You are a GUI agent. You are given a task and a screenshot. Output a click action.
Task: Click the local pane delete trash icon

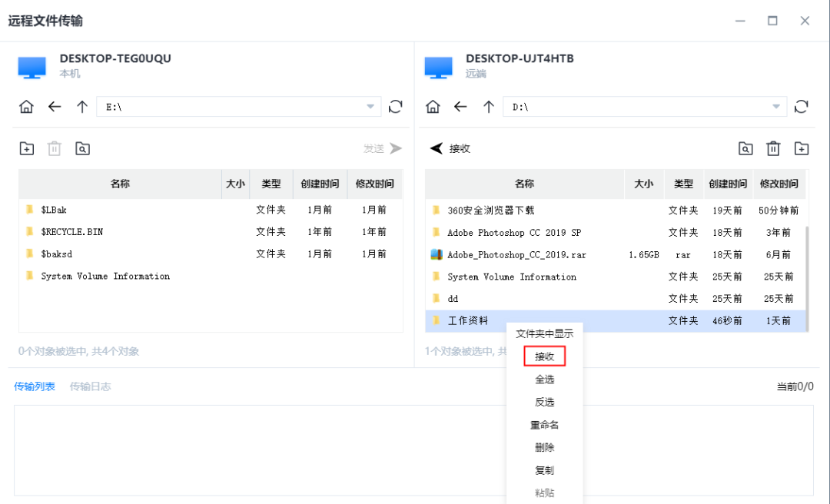[x=55, y=149]
